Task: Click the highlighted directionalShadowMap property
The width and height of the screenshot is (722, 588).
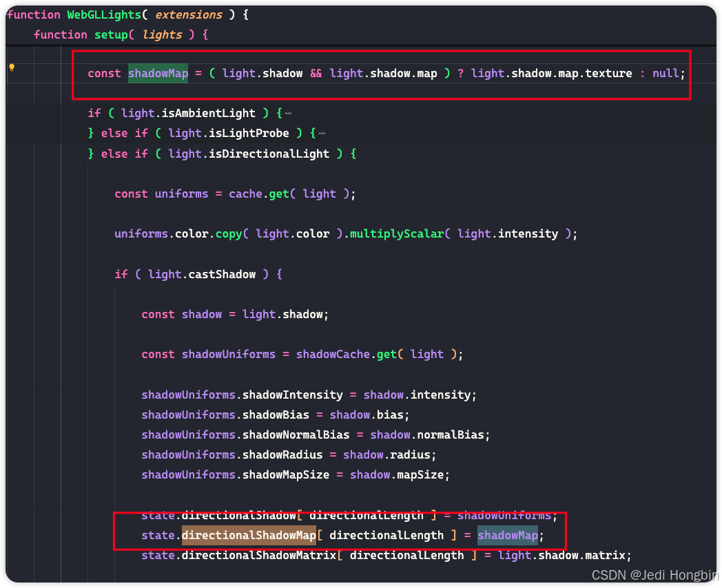Action: [249, 536]
